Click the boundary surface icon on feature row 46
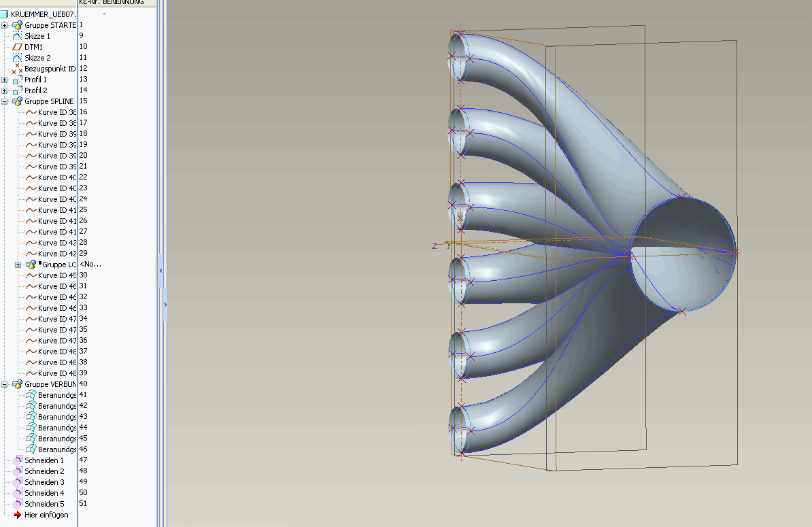Screen dimensions: 812x527 point(31,449)
